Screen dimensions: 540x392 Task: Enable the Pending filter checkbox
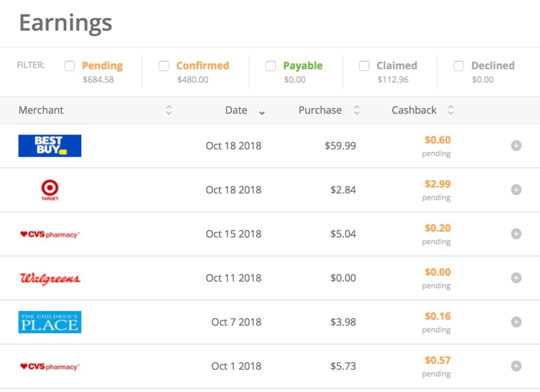[70, 66]
